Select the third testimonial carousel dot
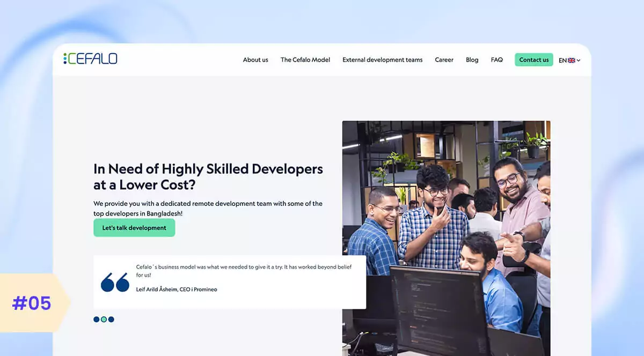The width and height of the screenshot is (644, 356). pos(111,320)
